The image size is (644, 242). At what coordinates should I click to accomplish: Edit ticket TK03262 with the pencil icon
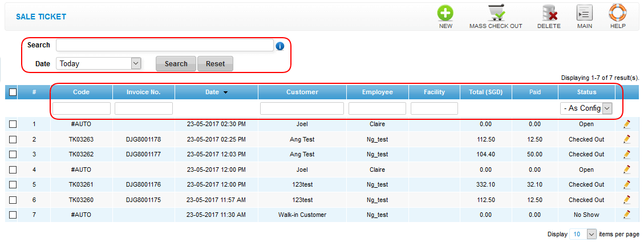coord(626,155)
